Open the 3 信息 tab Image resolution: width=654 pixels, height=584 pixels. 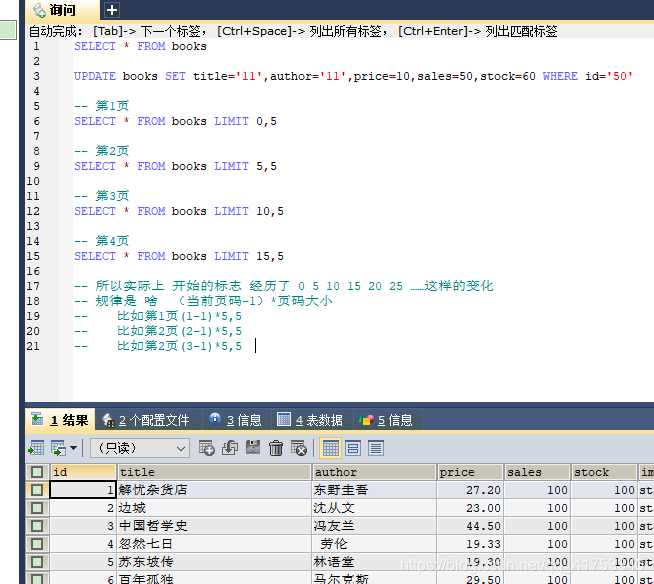[236, 420]
